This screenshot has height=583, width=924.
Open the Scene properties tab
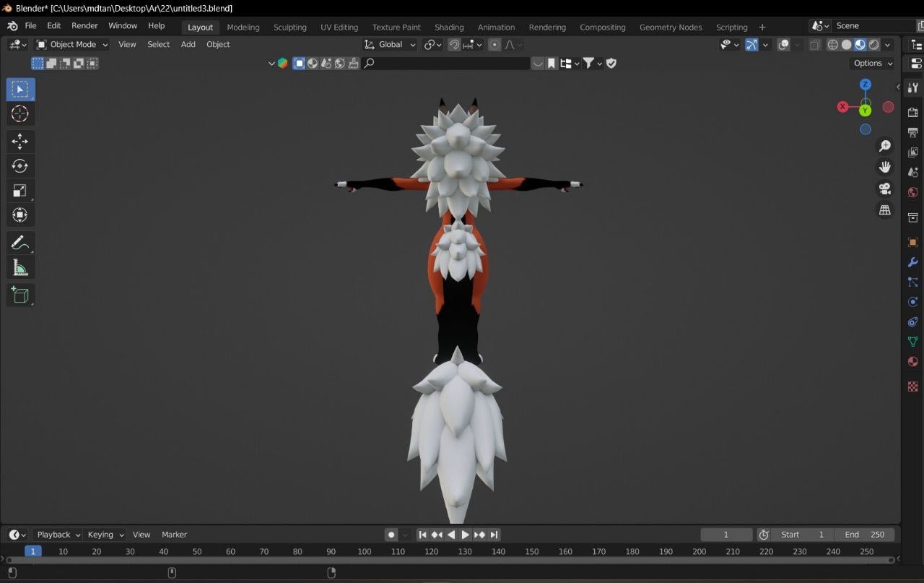pos(913,173)
